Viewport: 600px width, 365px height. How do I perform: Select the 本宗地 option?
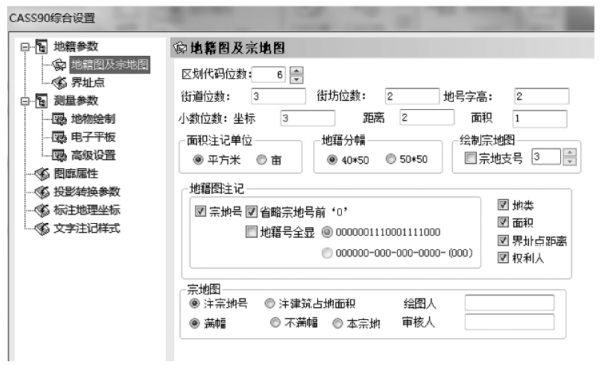pyautogui.click(x=338, y=323)
